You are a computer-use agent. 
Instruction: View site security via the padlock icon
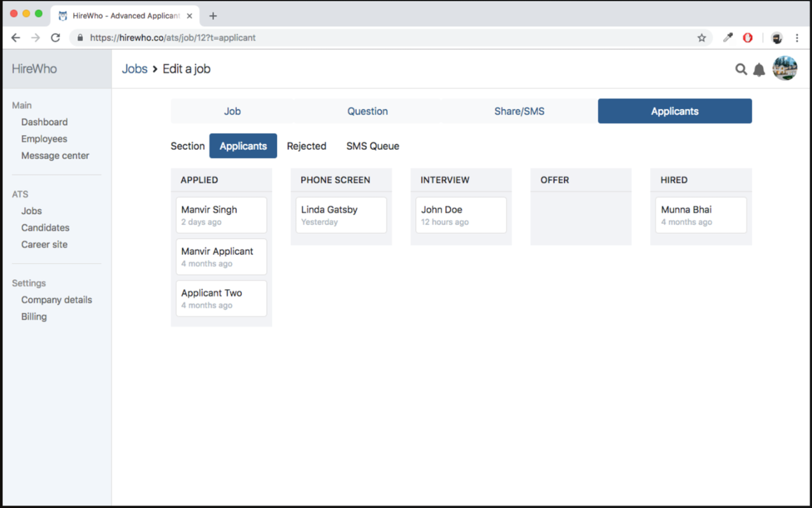(80, 38)
